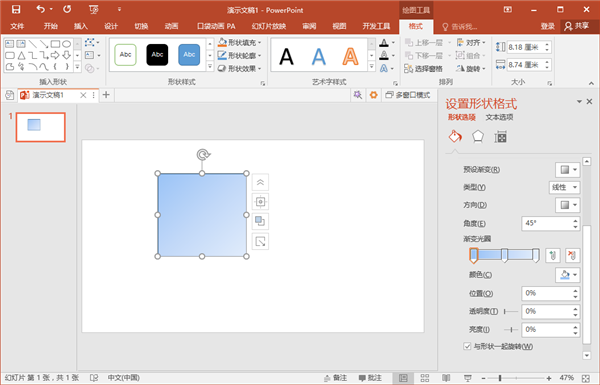Click the 选择窗格 selection pane button
The image size is (600, 385).
point(424,69)
